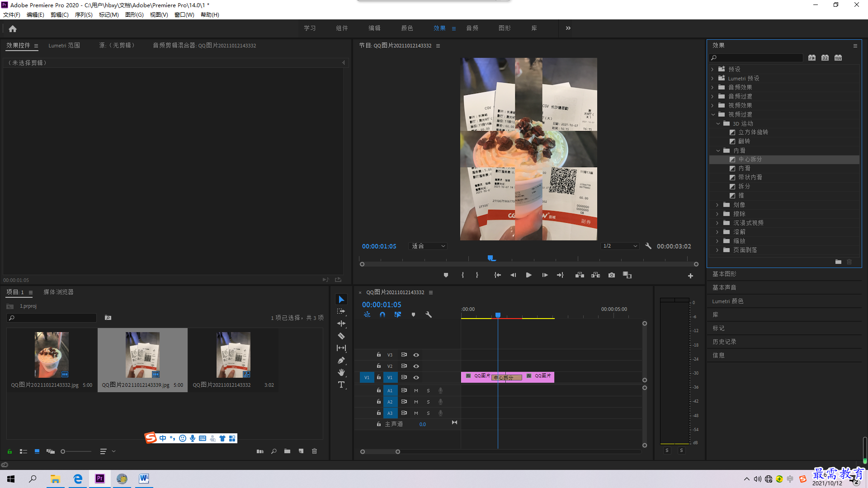868x488 pixels.
Task: Add marker in Program monitor
Action: [446, 275]
